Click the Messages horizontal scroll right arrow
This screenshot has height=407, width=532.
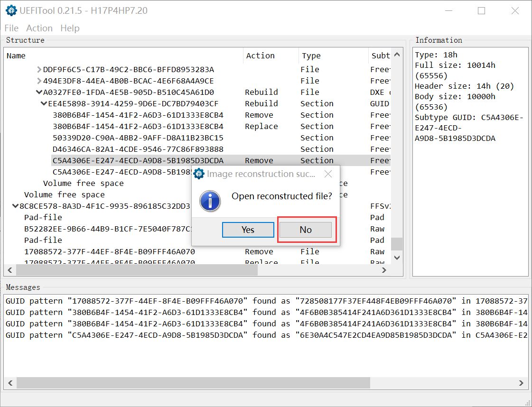click(521, 383)
